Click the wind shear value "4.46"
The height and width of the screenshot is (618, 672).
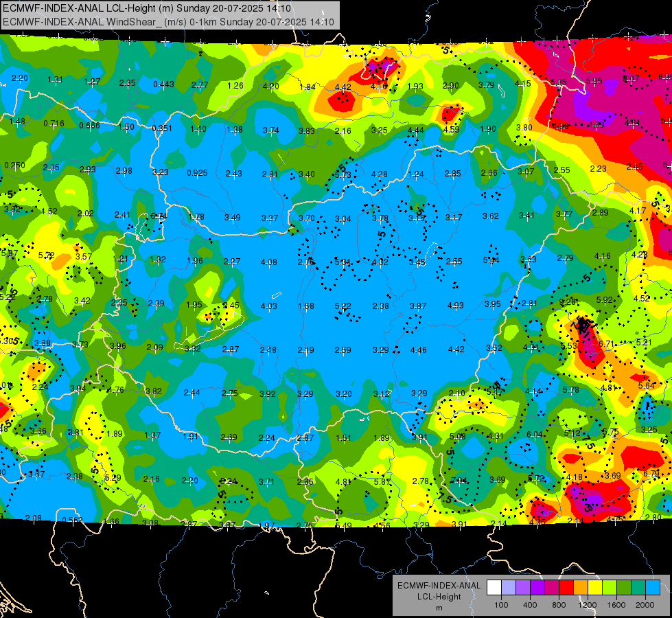[x=418, y=350]
